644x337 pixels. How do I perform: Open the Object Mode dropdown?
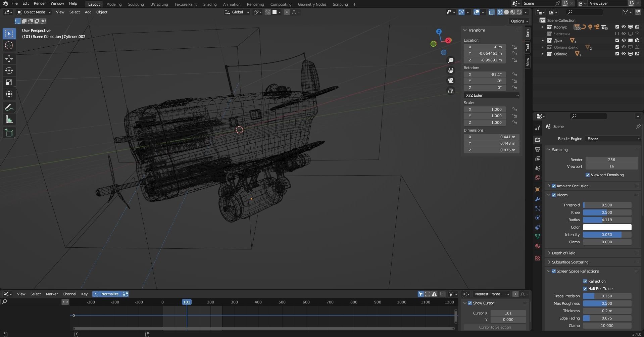pyautogui.click(x=34, y=12)
